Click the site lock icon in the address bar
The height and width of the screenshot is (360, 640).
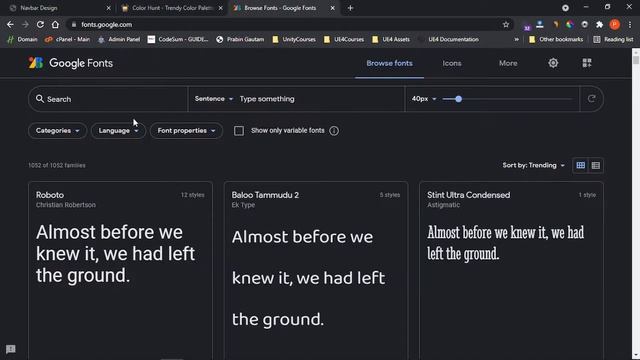coord(74,24)
